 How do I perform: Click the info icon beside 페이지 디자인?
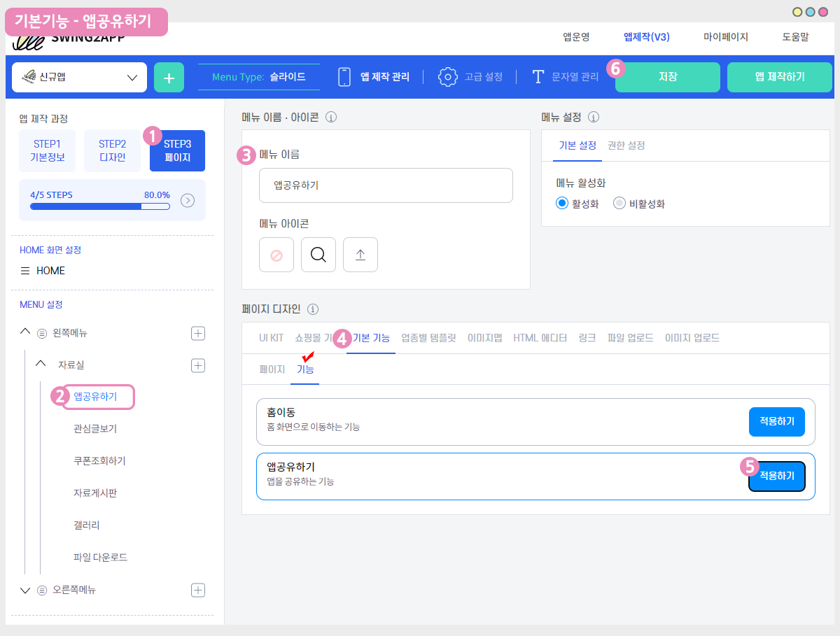313,309
